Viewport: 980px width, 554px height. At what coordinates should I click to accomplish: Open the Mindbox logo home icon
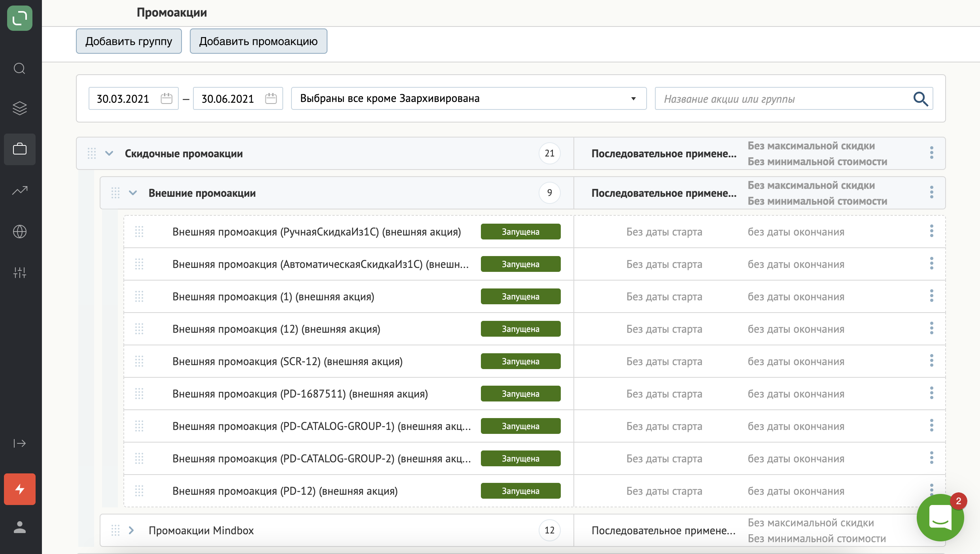(x=20, y=18)
